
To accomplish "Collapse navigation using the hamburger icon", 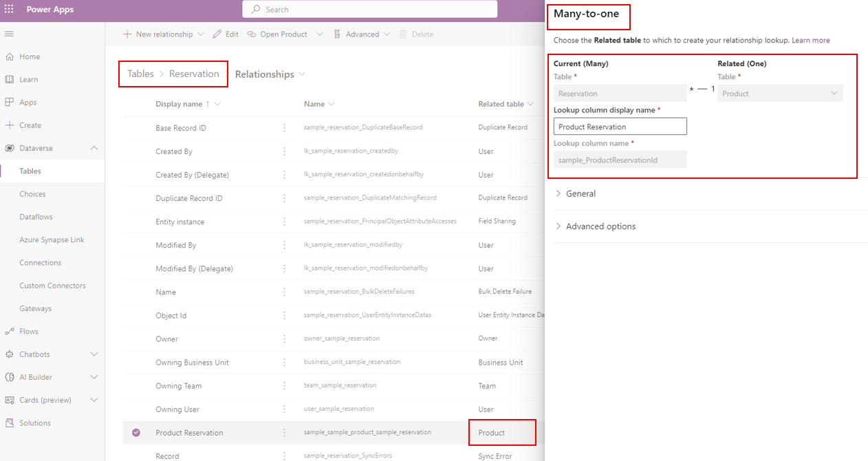I will 9,33.
